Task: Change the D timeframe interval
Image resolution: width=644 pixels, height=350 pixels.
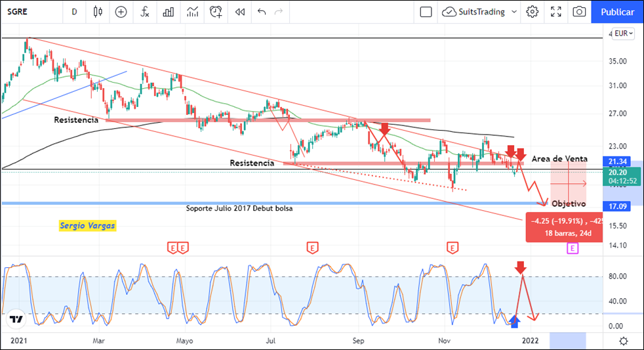Action: pos(74,12)
